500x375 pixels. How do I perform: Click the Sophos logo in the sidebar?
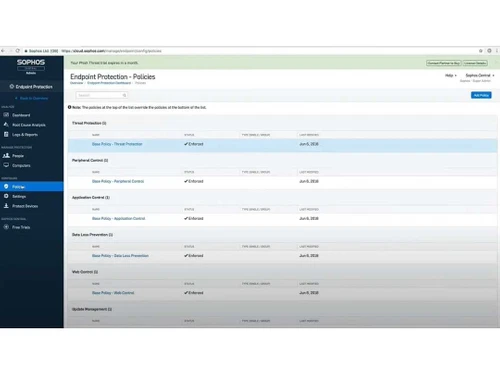(x=31, y=62)
